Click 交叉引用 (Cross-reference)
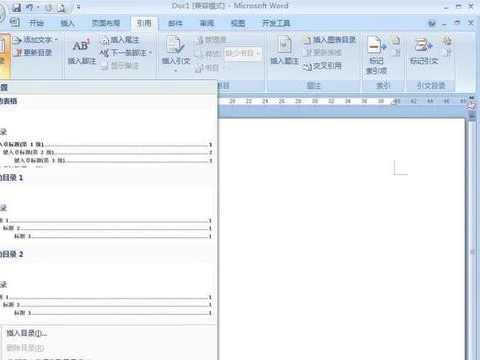The image size is (480, 360). point(323,66)
